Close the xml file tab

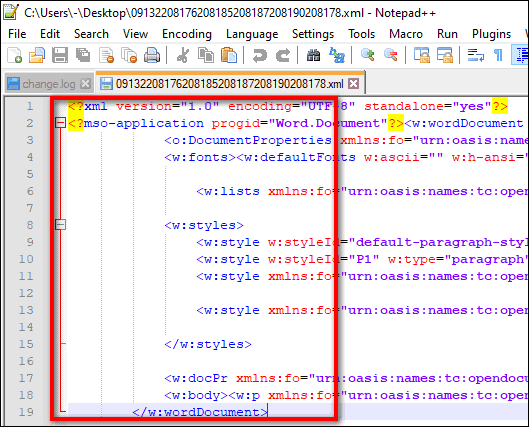[x=354, y=84]
